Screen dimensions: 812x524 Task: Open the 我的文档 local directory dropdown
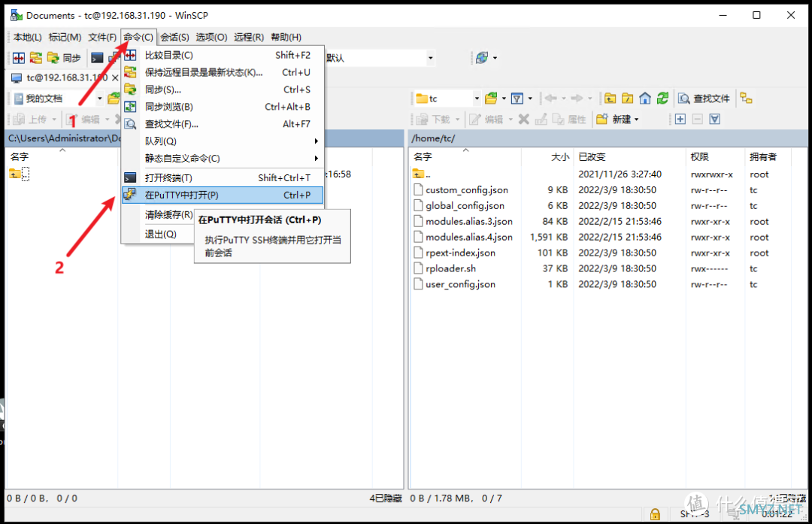point(99,98)
